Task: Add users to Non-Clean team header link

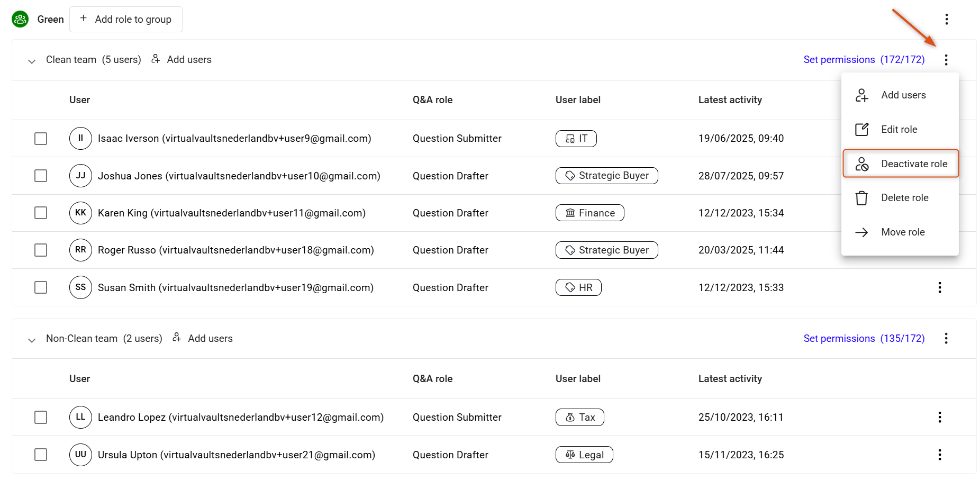Action: [x=203, y=338]
